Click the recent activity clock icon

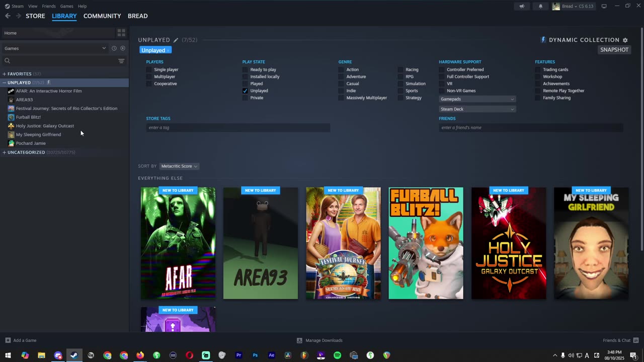point(114,48)
